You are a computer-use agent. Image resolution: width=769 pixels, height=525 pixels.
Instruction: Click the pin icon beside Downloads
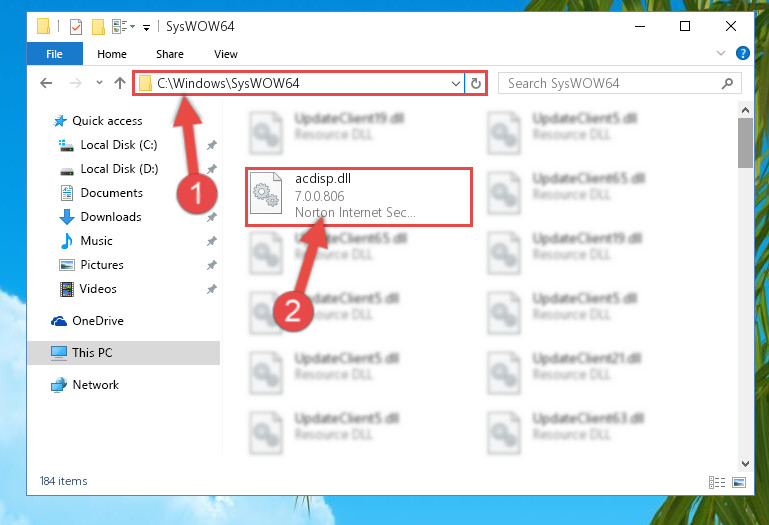tap(211, 217)
